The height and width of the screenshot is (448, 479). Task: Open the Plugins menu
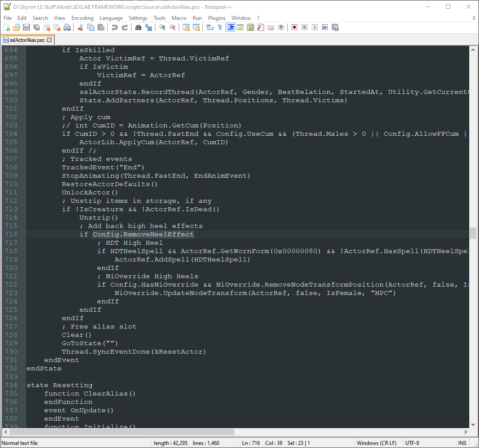click(217, 18)
